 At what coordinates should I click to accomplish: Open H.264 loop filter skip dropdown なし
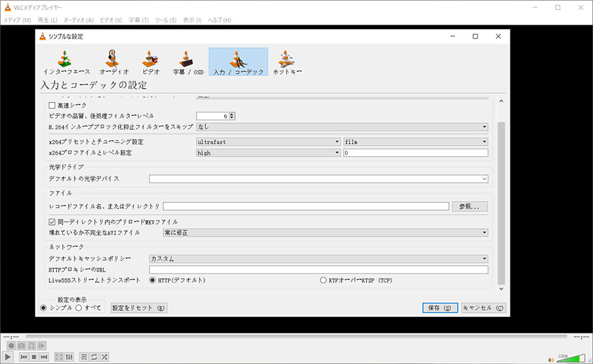point(342,127)
